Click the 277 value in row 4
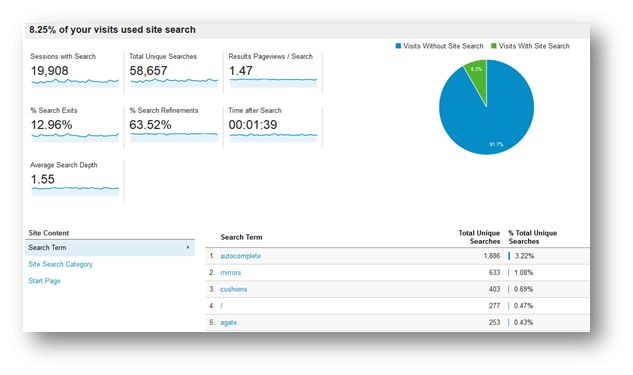 coord(495,306)
